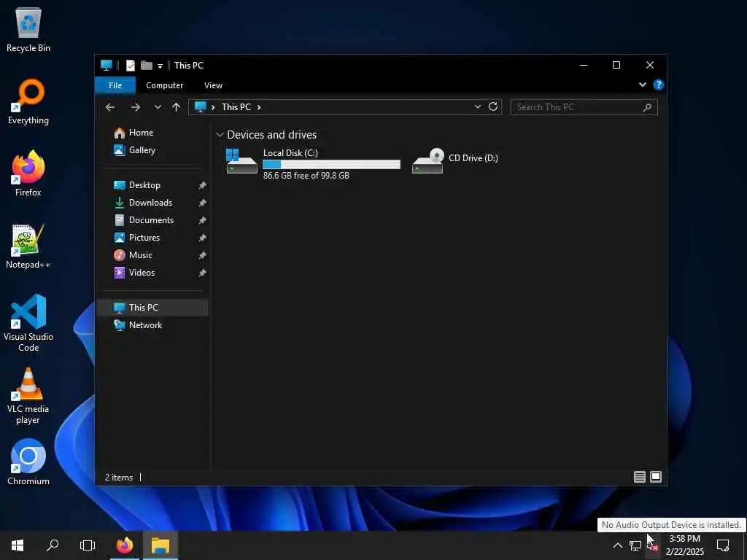Click Local Disk (C:) usage bar
Image resolution: width=747 pixels, height=560 pixels.
pyautogui.click(x=332, y=164)
